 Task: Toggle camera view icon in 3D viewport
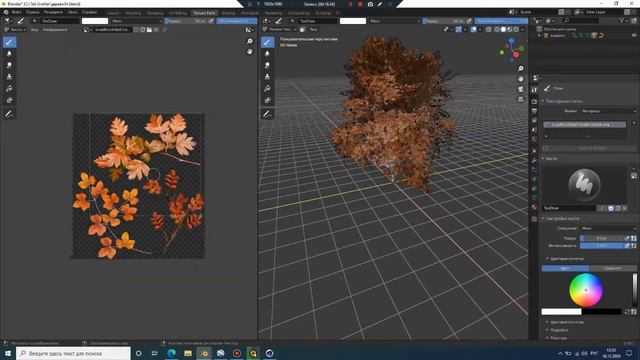(x=520, y=89)
